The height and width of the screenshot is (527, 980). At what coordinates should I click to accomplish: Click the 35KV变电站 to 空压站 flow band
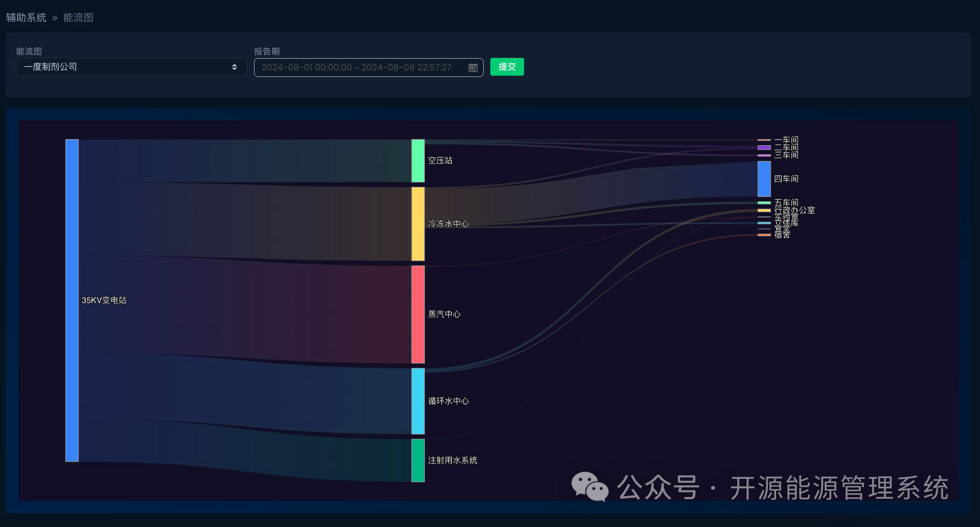(x=247, y=161)
